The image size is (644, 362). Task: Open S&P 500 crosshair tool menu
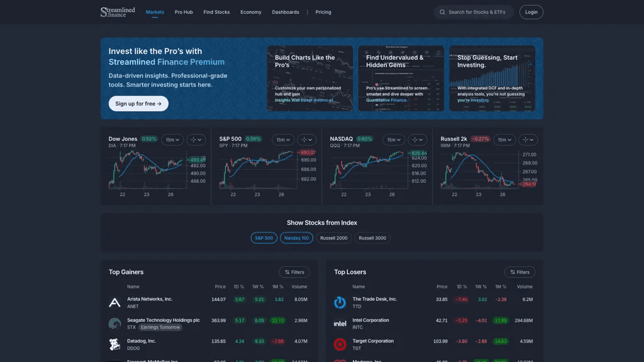pyautogui.click(x=307, y=140)
